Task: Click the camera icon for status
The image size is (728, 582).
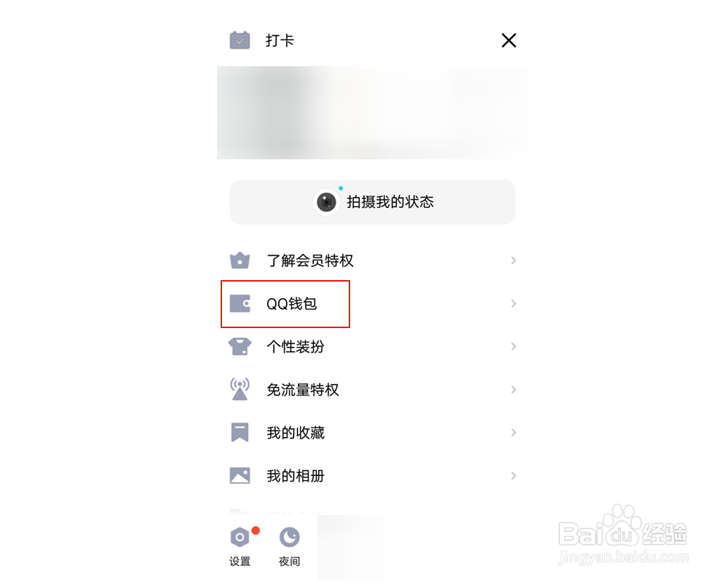Action: (x=326, y=202)
